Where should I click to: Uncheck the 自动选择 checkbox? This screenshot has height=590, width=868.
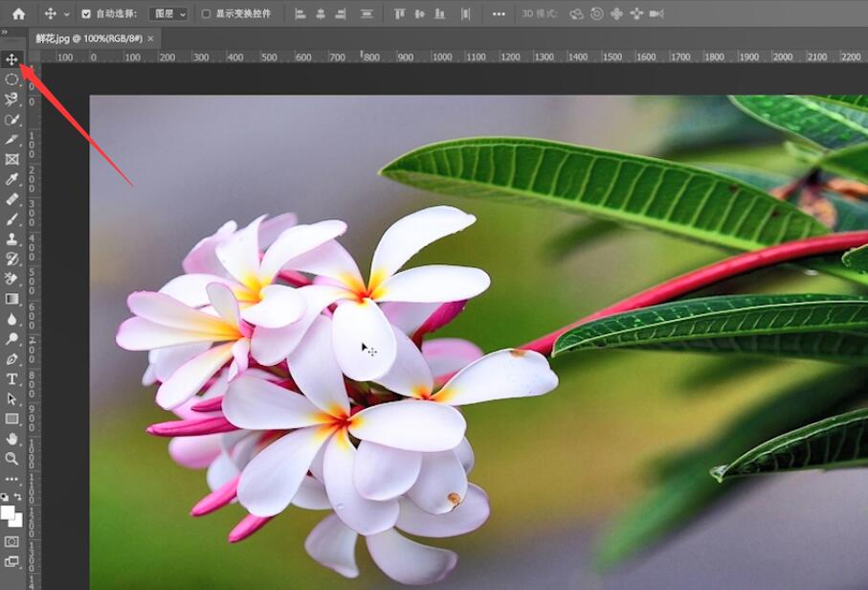pyautogui.click(x=86, y=13)
